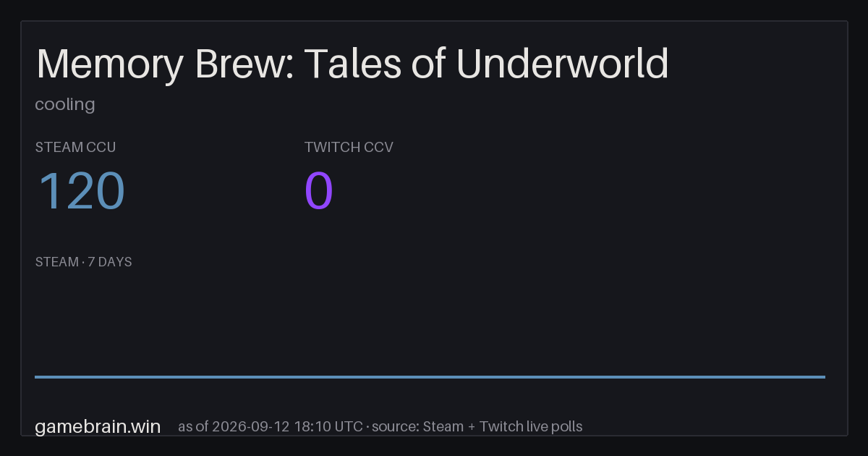Click the left end of the Steam sparkline
The width and height of the screenshot is (868, 456).
tap(36, 376)
